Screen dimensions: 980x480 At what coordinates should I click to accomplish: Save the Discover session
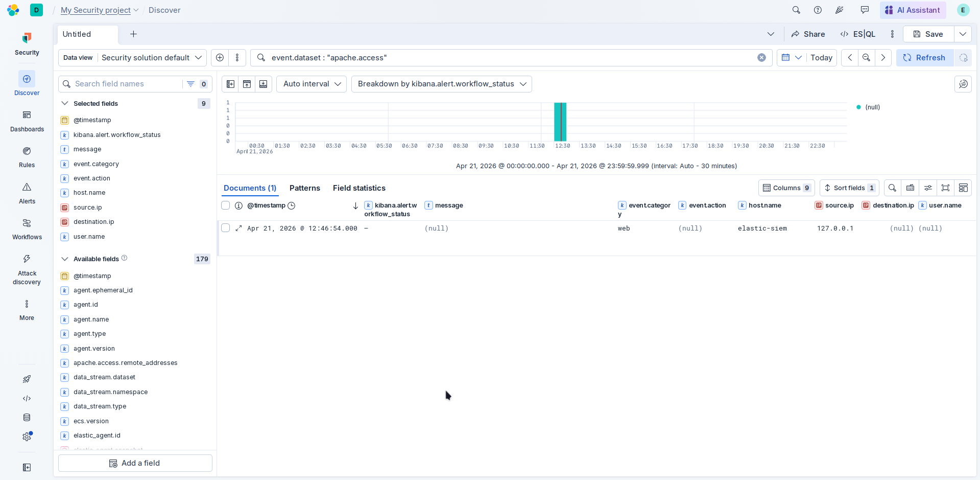[x=928, y=34]
